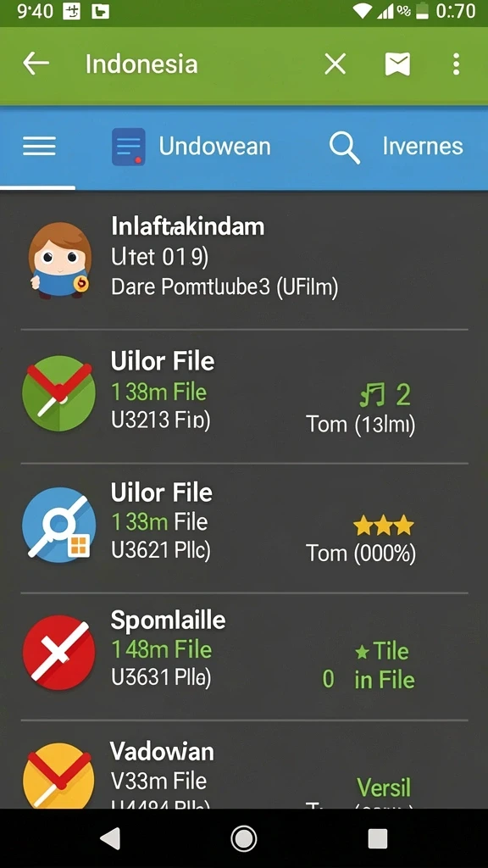Image resolution: width=488 pixels, height=868 pixels.
Task: Tap the blue document icon by Undowean
Action: (129, 147)
